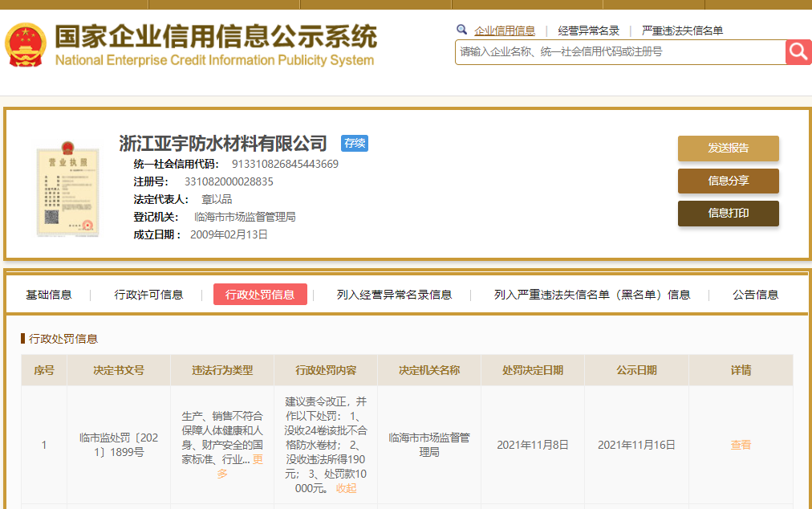Click the 违法行为类型 column header

pos(222,370)
